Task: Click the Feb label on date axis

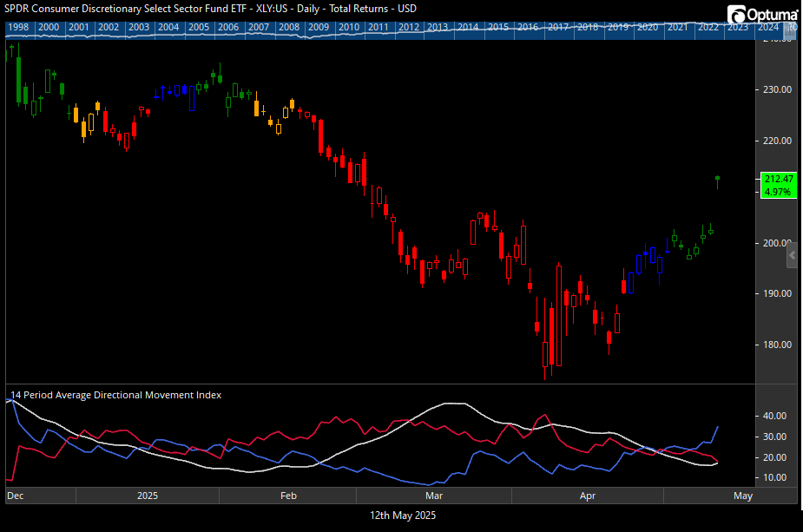Action: pyautogui.click(x=289, y=496)
